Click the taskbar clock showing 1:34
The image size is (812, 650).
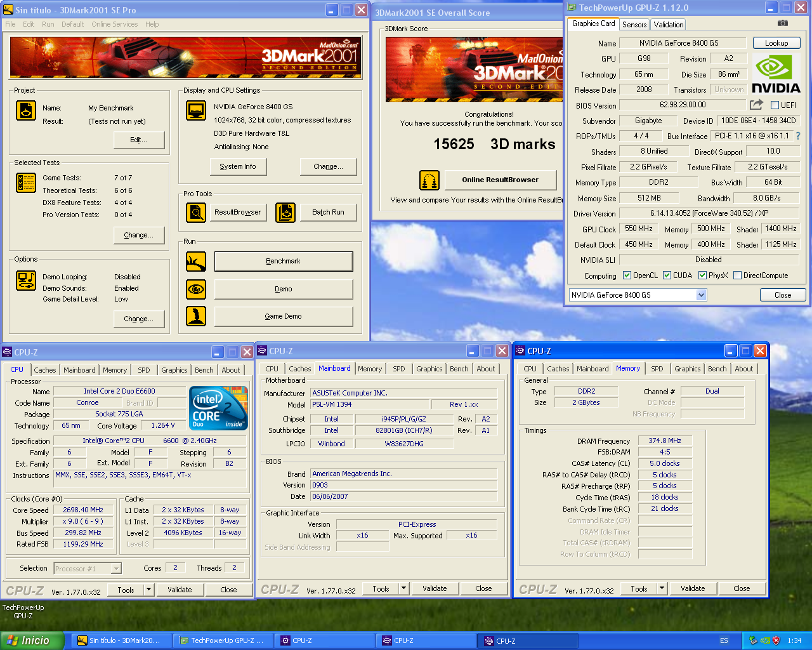pos(794,640)
